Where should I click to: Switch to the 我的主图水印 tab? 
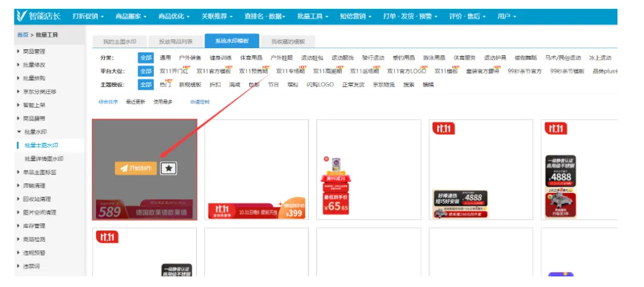pos(119,42)
